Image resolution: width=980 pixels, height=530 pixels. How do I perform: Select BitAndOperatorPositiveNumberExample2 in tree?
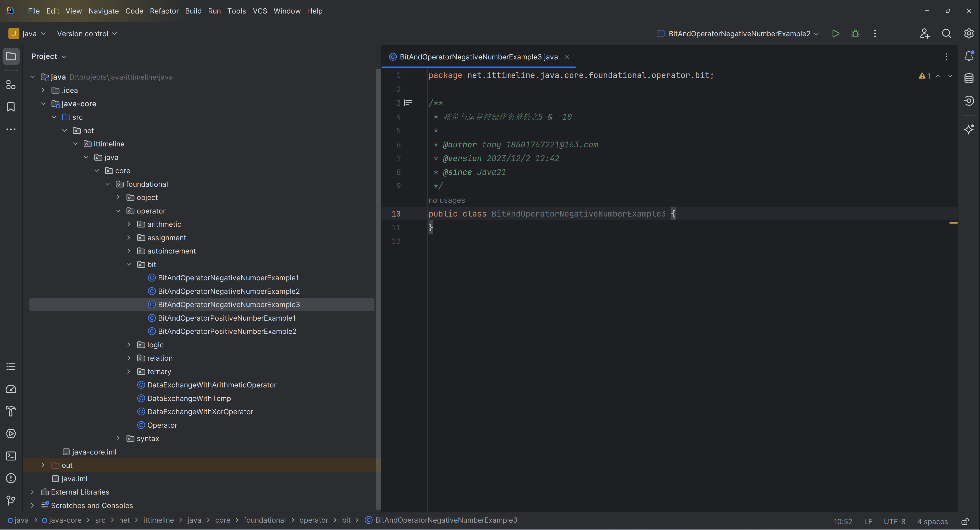point(227,331)
